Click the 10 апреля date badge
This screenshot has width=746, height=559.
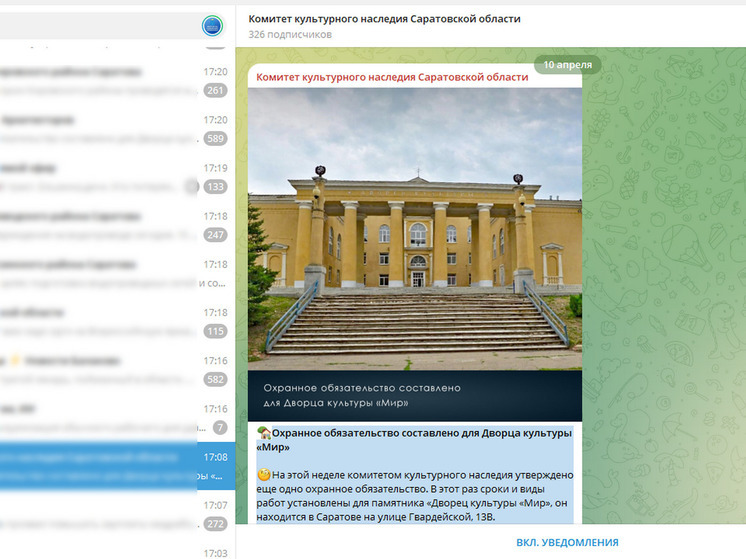568,65
